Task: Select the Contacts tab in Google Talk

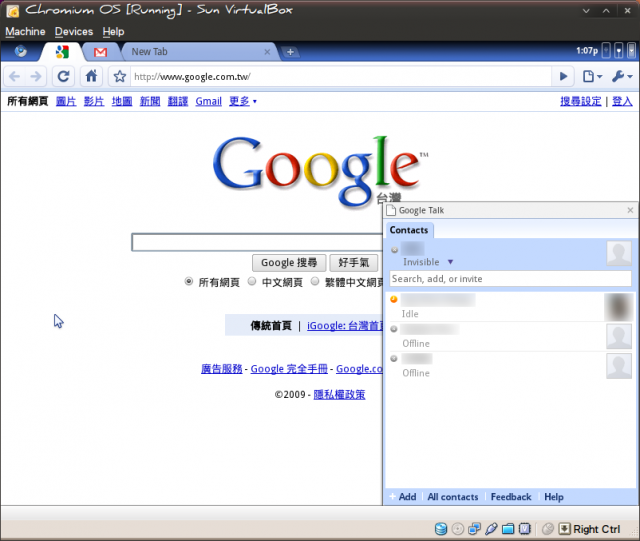Action: [x=409, y=230]
